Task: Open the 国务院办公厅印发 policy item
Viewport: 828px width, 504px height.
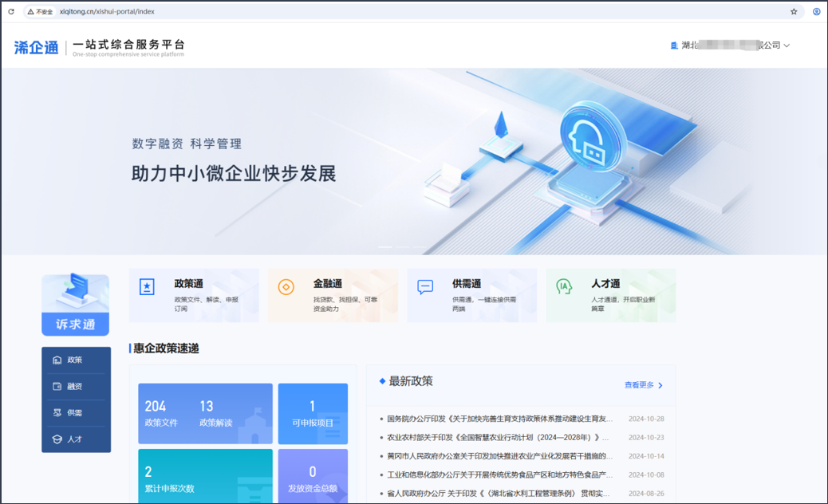Action: (x=499, y=419)
